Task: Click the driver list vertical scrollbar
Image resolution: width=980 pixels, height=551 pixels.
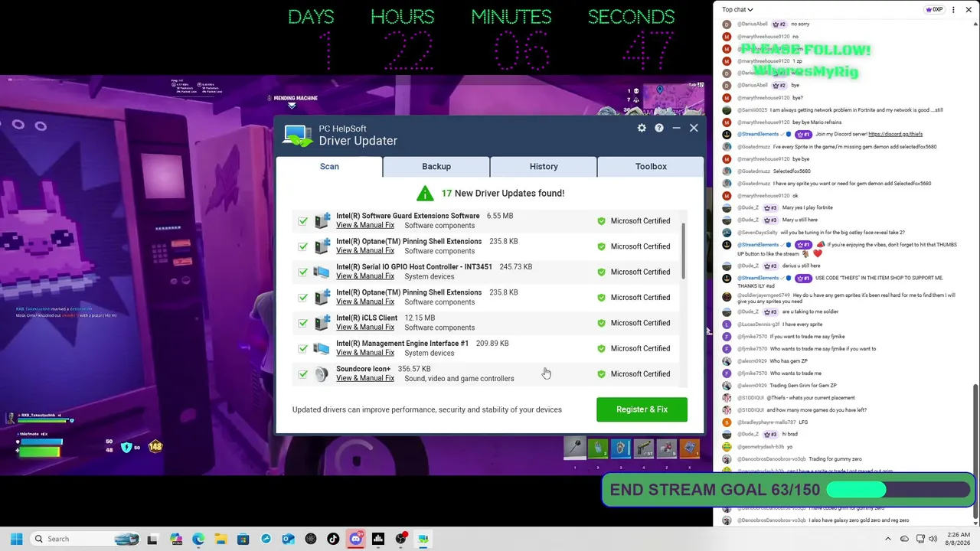Action: click(x=683, y=253)
